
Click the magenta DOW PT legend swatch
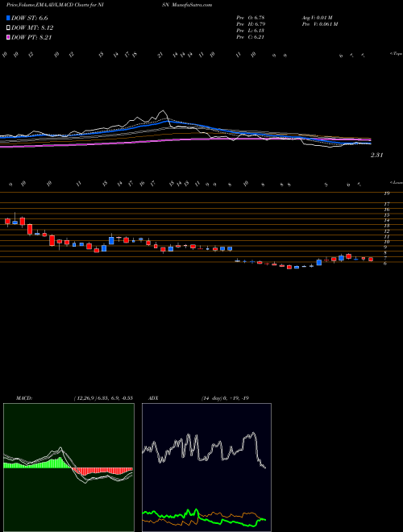(8, 37)
